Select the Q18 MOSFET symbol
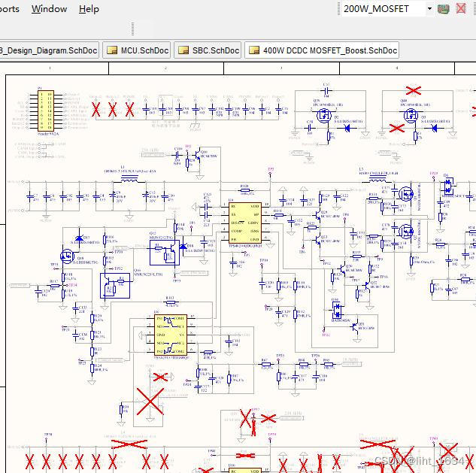 tap(67, 256)
